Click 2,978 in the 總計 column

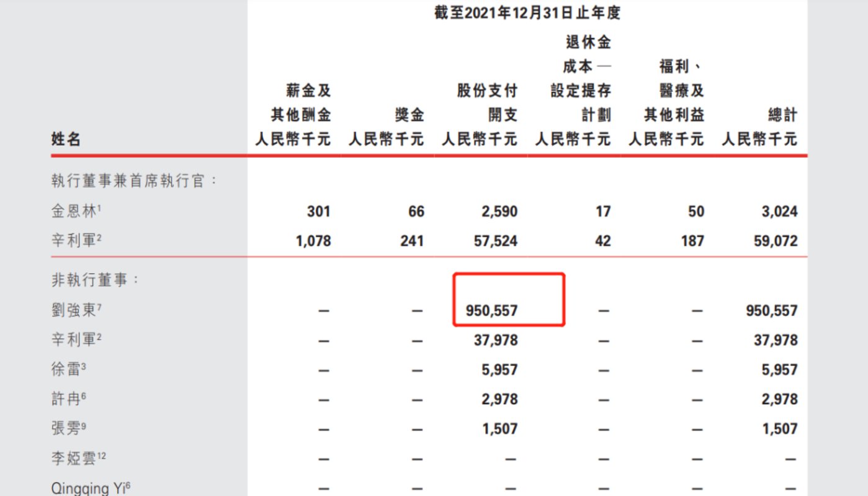[780, 399]
